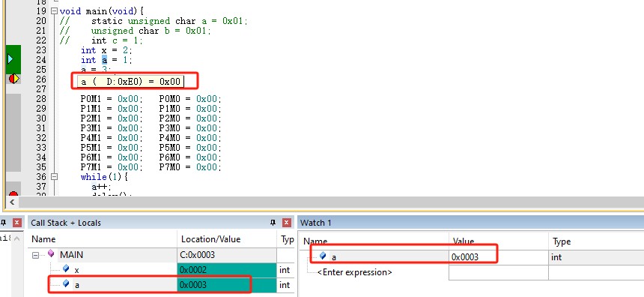The height and width of the screenshot is (297, 644).
Task: Close the panel left of Call Stack
Action: (x=16, y=223)
